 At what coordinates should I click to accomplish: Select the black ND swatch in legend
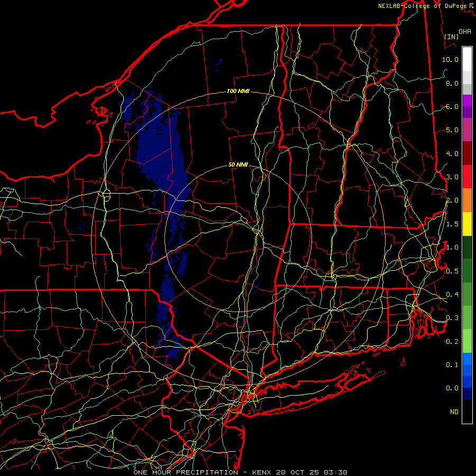tap(467, 411)
